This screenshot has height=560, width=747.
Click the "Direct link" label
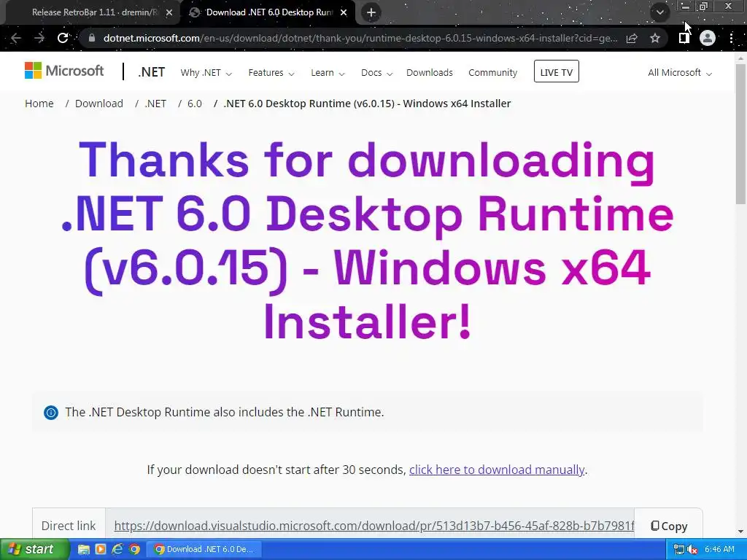pos(69,526)
